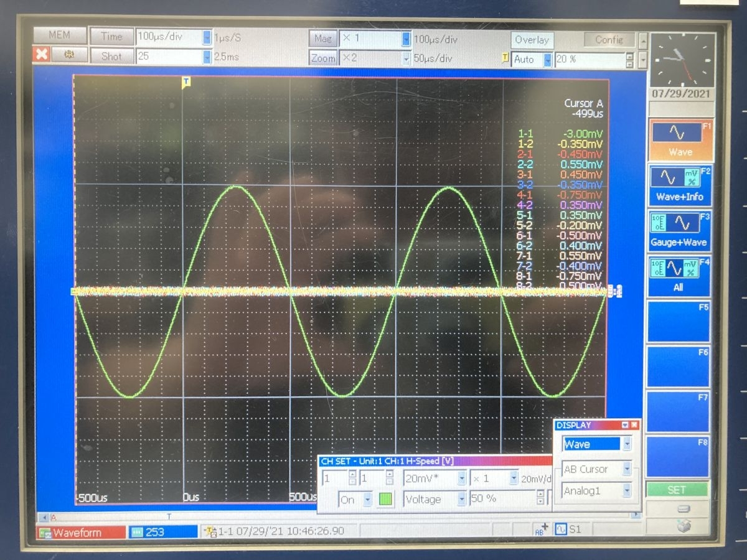Toggle the channel On/Off dropdown
Screen dimensions: 747x560
click(x=367, y=499)
